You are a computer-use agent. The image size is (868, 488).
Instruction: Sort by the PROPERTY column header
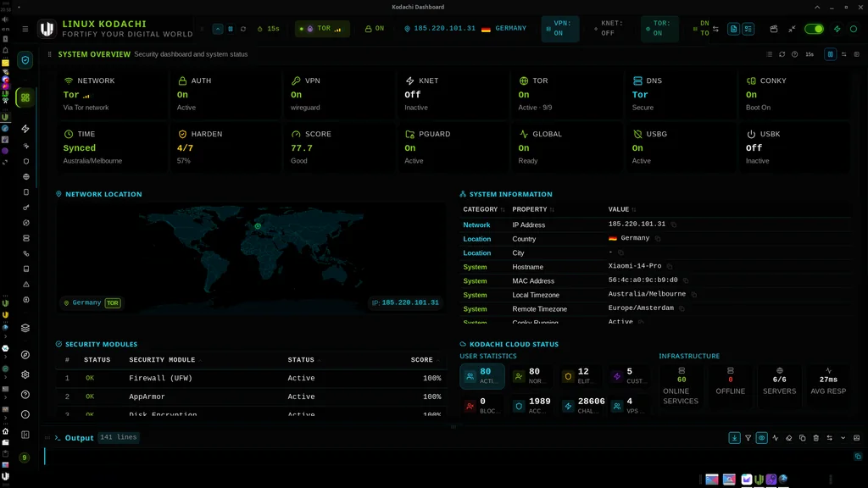(533, 209)
